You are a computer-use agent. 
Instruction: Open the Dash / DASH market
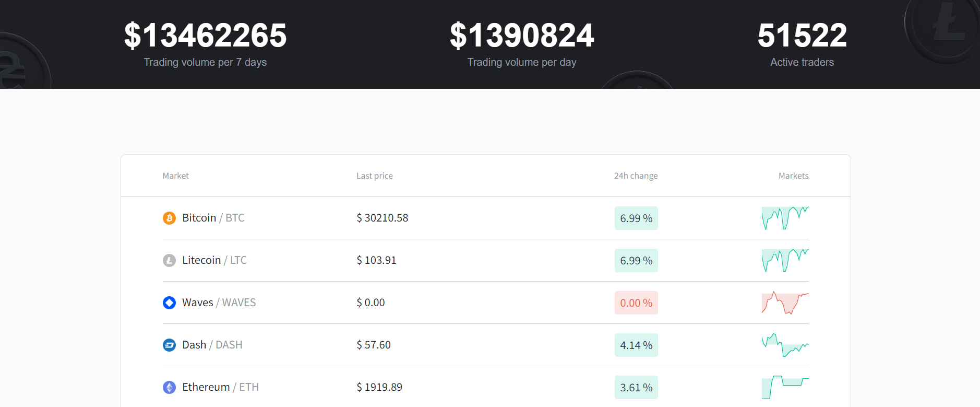point(212,345)
